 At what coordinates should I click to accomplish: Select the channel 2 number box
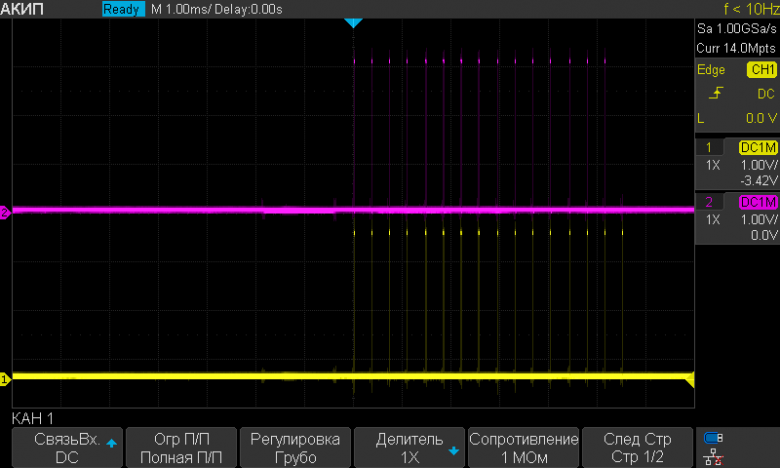click(709, 202)
